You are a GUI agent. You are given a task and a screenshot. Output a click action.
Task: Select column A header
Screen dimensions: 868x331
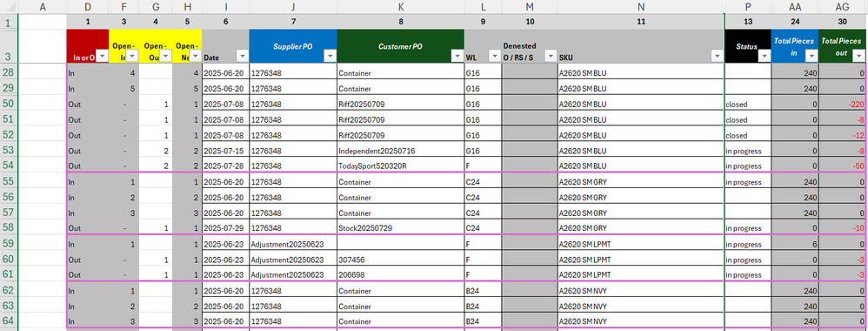(x=43, y=7)
